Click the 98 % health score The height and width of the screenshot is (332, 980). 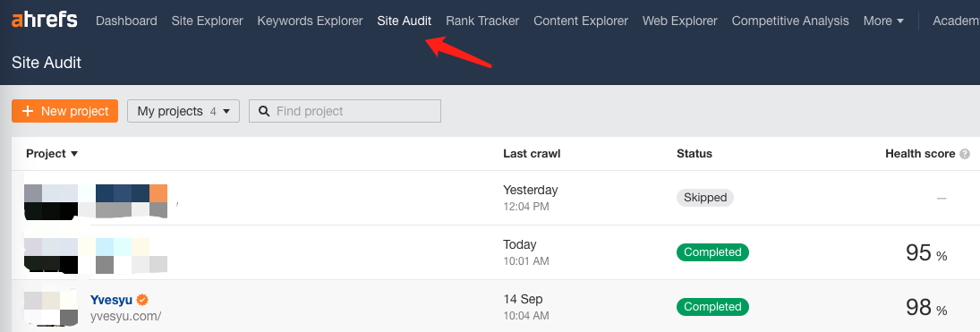point(926,308)
